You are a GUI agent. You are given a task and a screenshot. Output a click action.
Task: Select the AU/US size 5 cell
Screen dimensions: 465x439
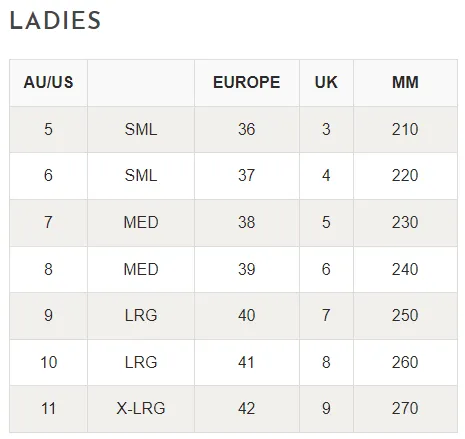(48, 129)
